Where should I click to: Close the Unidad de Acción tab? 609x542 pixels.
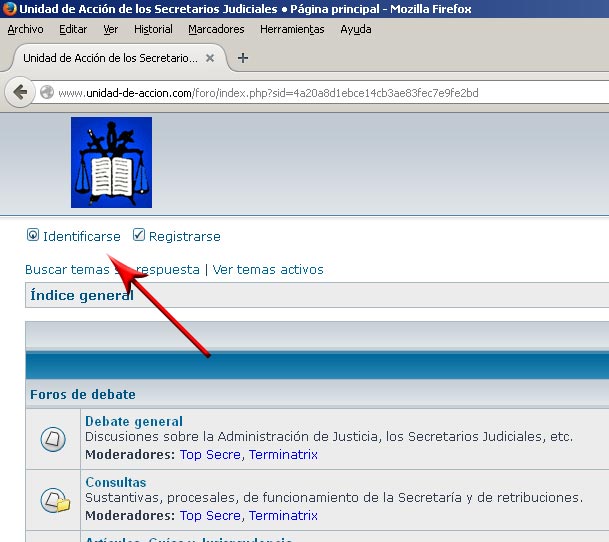pyautogui.click(x=210, y=58)
